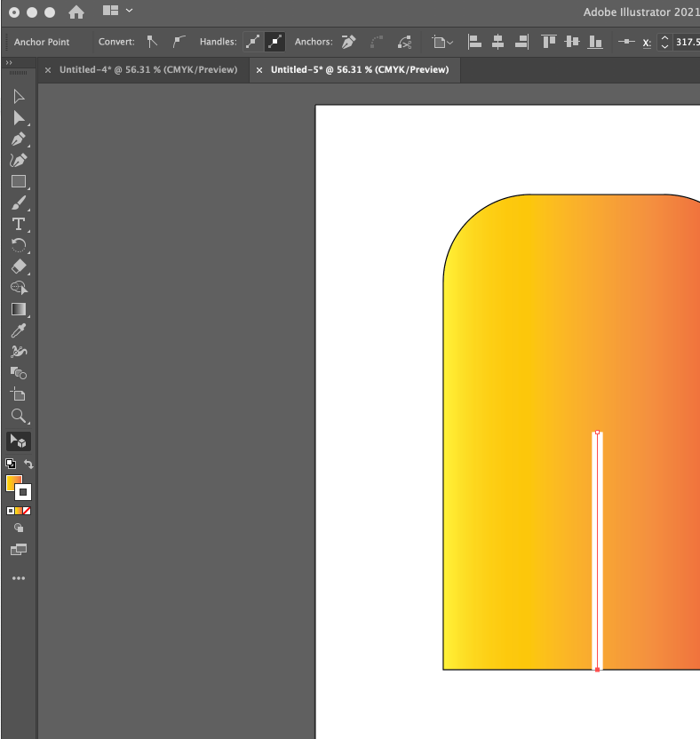Switch to the Untitled-4 document tab
The width and height of the screenshot is (700, 739).
147,69
